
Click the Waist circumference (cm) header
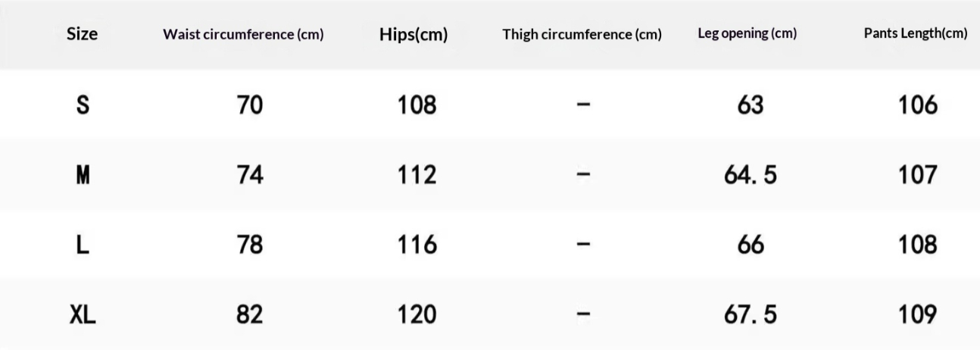243,35
